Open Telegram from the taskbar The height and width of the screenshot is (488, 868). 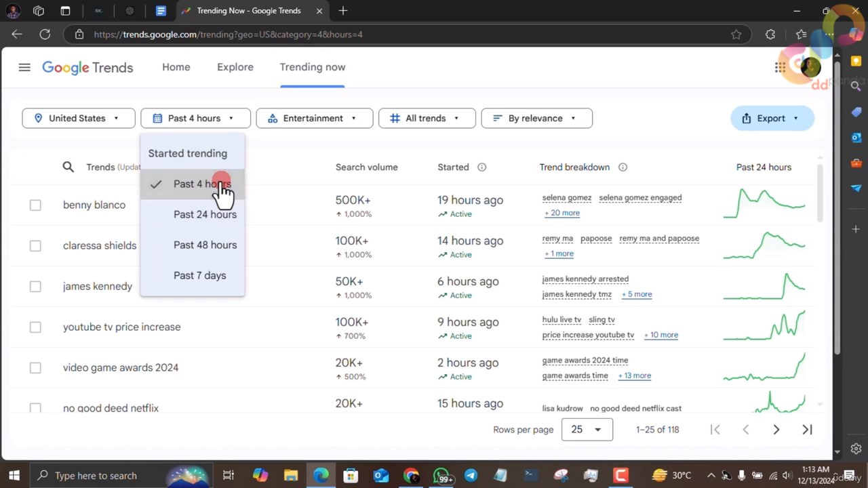[471, 475]
